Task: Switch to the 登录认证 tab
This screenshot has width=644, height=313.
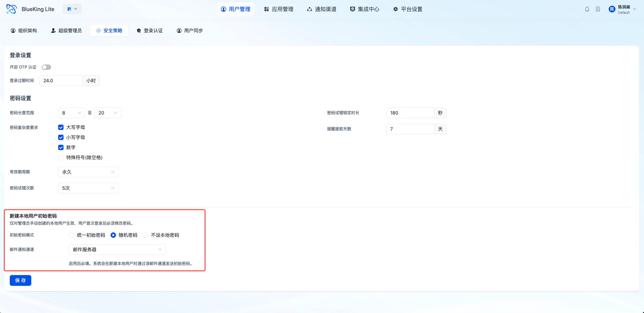Action: [x=150, y=31]
